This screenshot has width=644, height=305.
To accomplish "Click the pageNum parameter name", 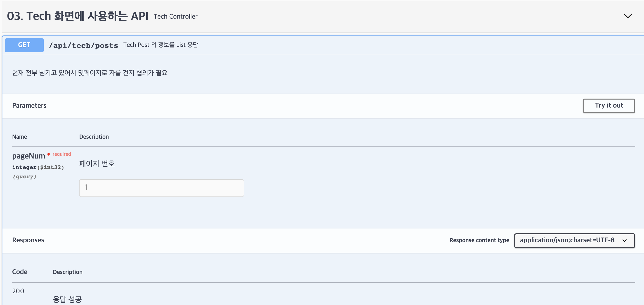I will pos(28,156).
